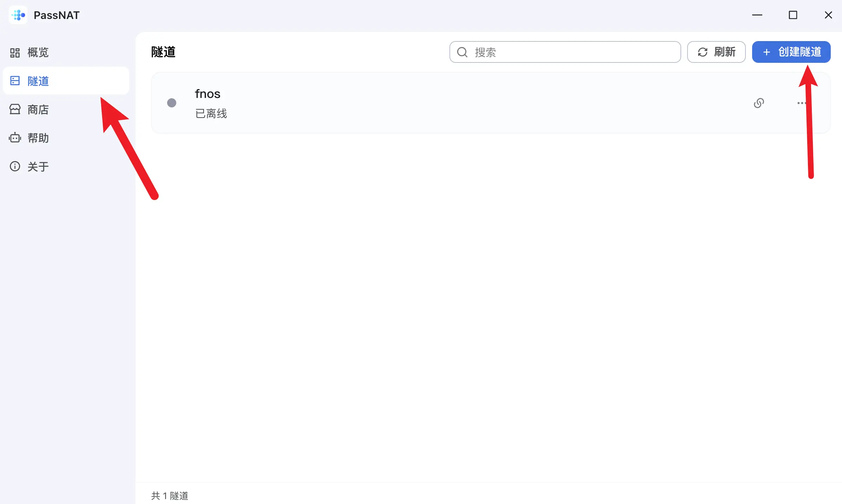Click the 创建隧道 create tunnel button
The image size is (842, 504).
click(791, 52)
